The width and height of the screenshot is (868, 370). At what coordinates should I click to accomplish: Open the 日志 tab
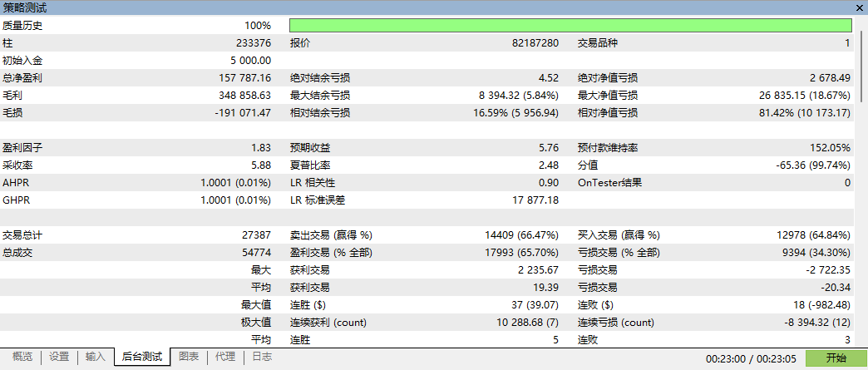[262, 358]
